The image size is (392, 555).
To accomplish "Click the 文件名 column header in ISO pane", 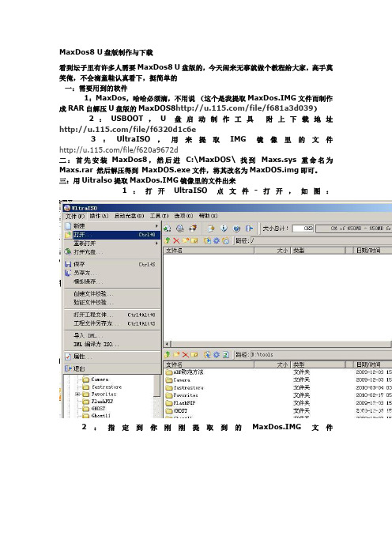I will point(209,251).
